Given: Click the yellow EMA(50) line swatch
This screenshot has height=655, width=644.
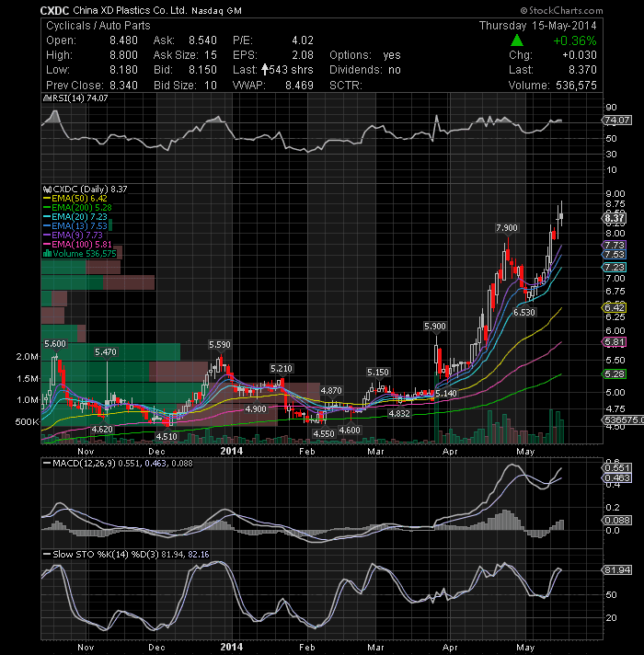Looking at the screenshot, I should click(47, 199).
